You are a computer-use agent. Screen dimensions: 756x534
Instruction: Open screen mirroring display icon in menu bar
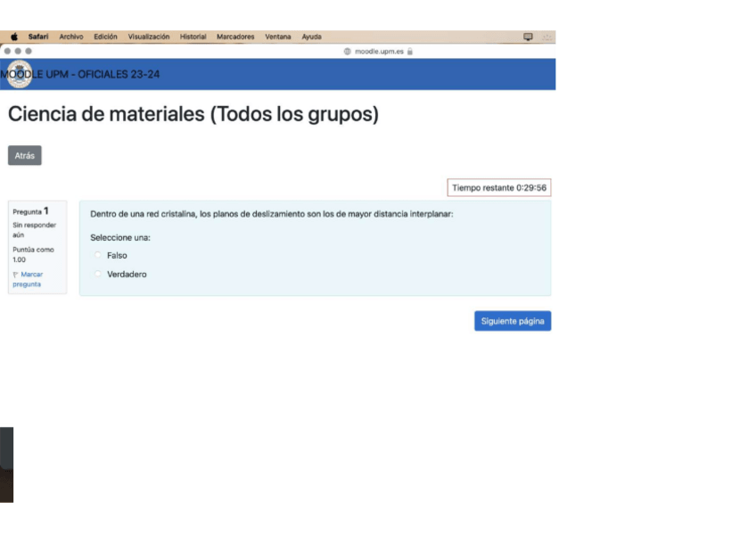tap(528, 37)
